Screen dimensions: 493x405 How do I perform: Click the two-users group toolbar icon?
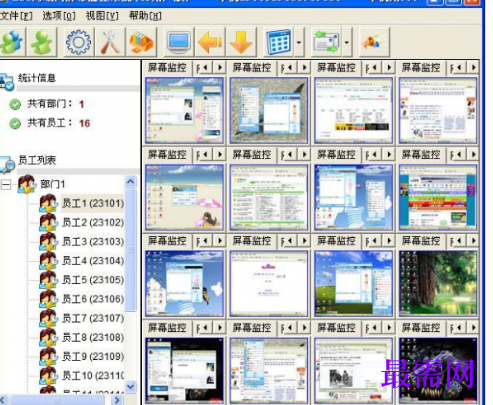[12, 42]
